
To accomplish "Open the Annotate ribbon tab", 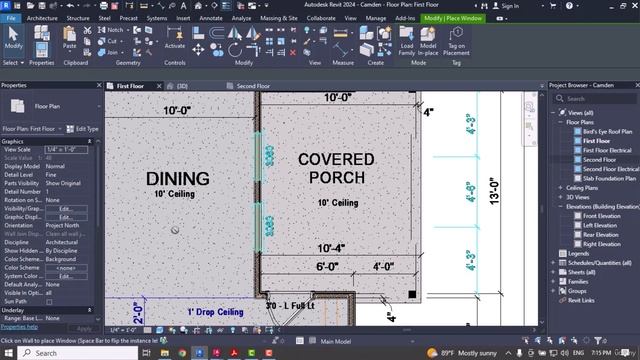I will pos(211,18).
